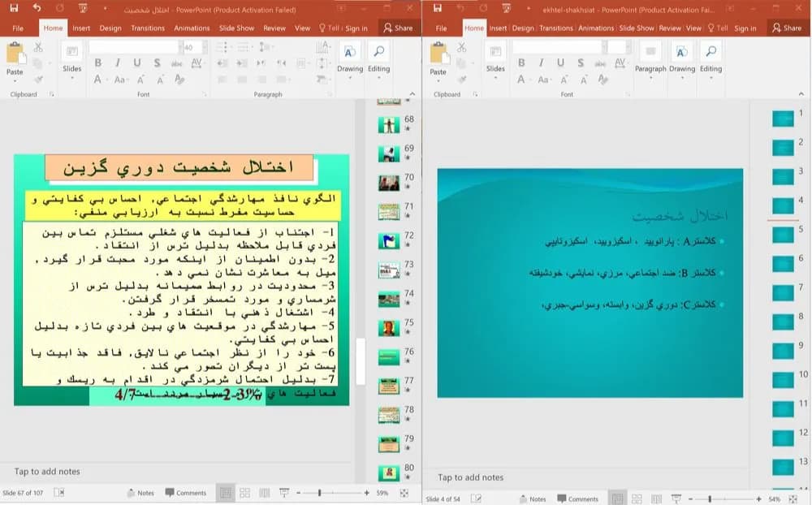Click Save icon in ekhtel-shakhsiat window
The width and height of the screenshot is (812, 505).
pos(438,8)
